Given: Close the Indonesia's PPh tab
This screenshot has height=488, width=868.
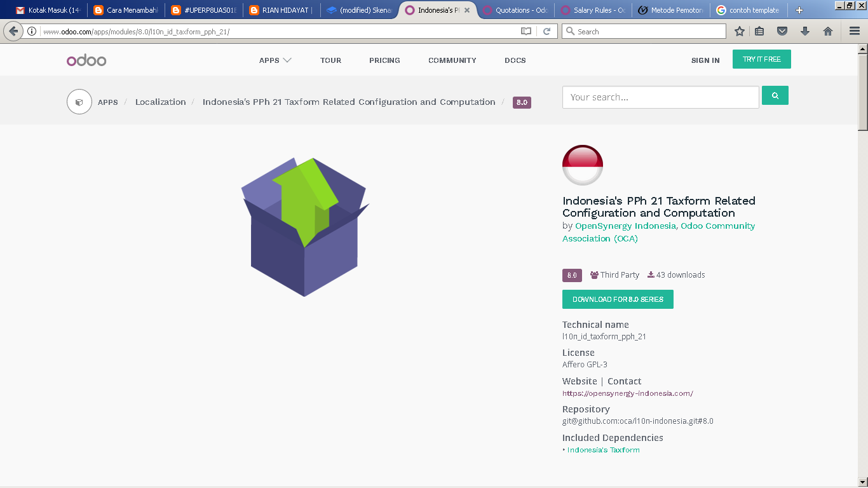Looking at the screenshot, I should 467,10.
